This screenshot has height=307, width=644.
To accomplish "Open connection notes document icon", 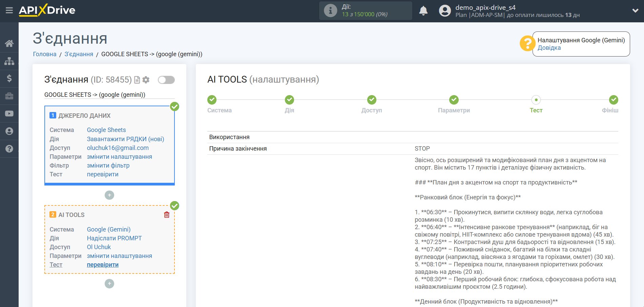I will 137,80.
